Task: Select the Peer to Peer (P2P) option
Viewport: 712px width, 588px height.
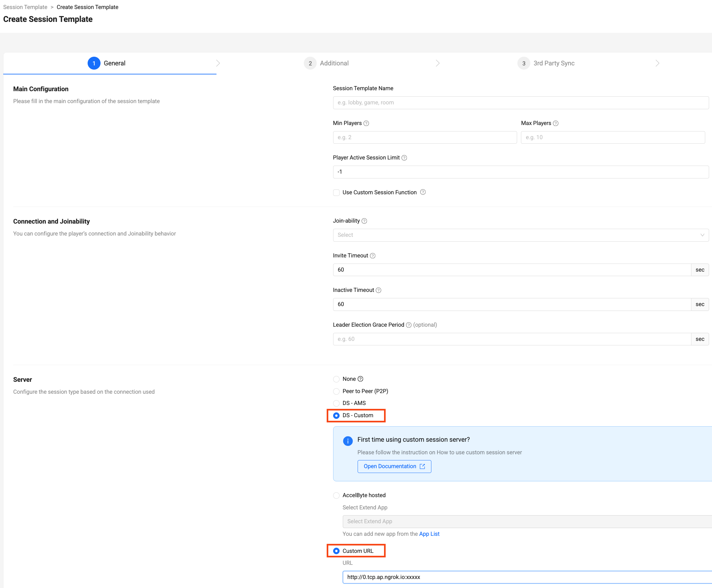Action: coord(336,391)
